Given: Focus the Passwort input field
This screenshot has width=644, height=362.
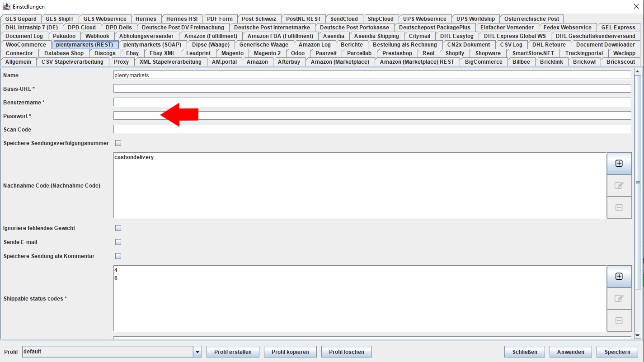Looking at the screenshot, I should pos(372,116).
